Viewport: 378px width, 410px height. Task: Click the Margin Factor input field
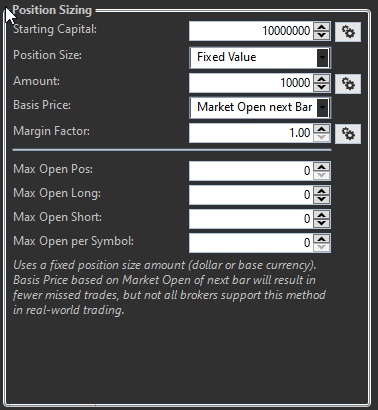point(251,133)
